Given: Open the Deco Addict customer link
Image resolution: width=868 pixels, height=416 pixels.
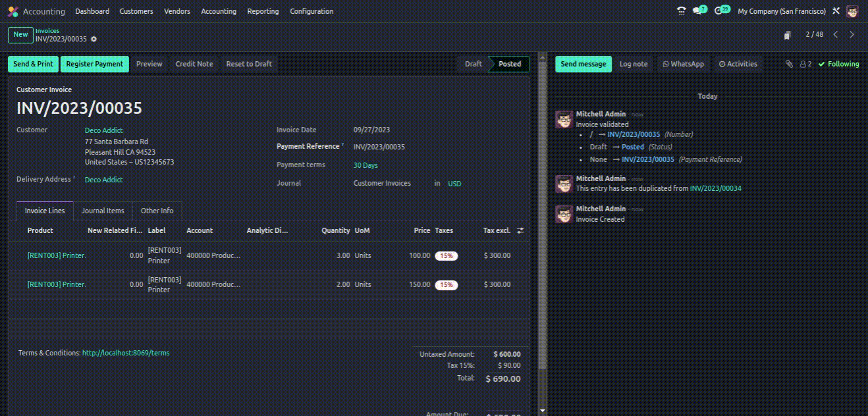Looking at the screenshot, I should pos(103,130).
